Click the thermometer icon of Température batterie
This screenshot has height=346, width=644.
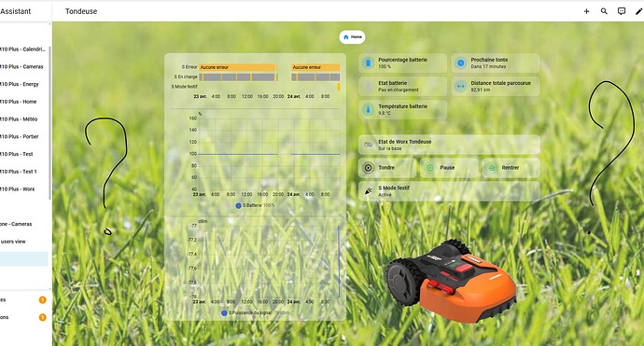368,110
